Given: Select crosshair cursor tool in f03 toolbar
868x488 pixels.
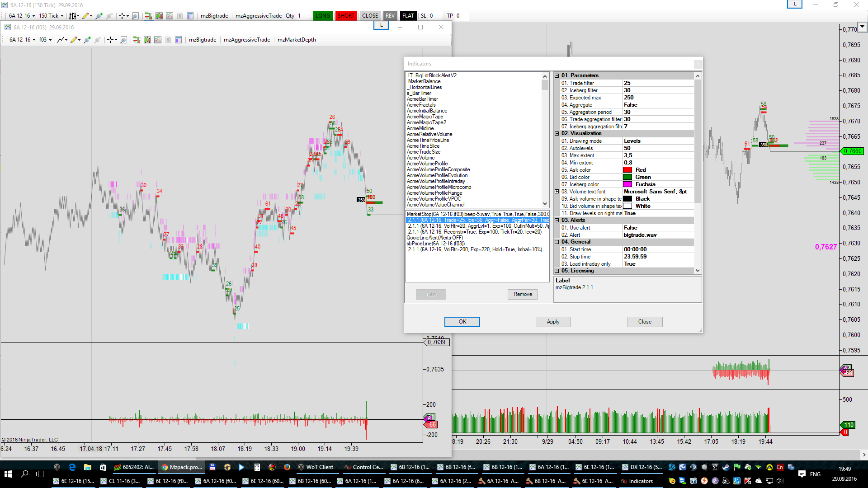Looking at the screenshot, I should (111, 40).
